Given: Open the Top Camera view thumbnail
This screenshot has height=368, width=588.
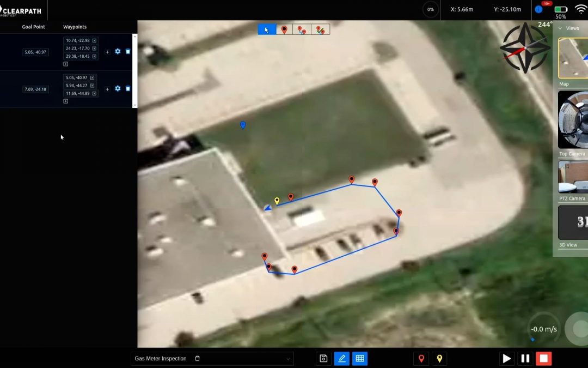Looking at the screenshot, I should (x=573, y=120).
